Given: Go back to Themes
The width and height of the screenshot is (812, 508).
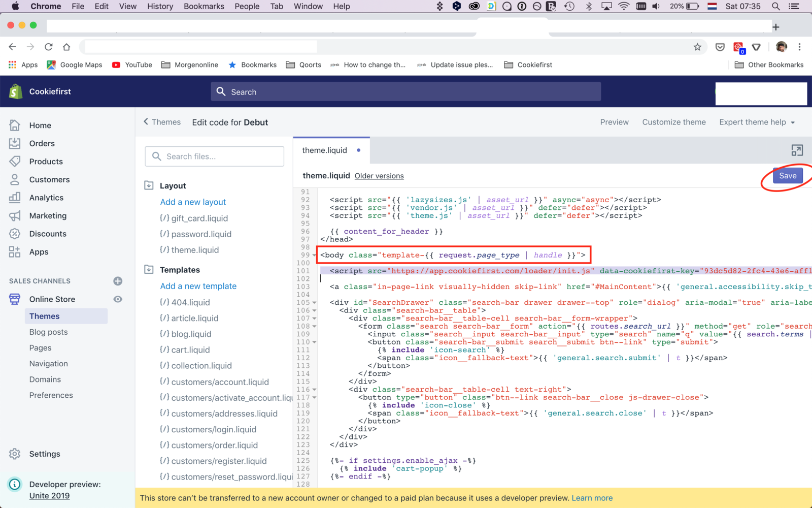Looking at the screenshot, I should click(x=162, y=122).
